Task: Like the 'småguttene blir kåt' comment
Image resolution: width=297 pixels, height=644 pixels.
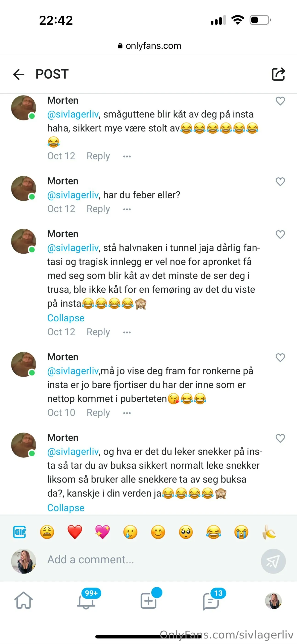Action: click(280, 101)
